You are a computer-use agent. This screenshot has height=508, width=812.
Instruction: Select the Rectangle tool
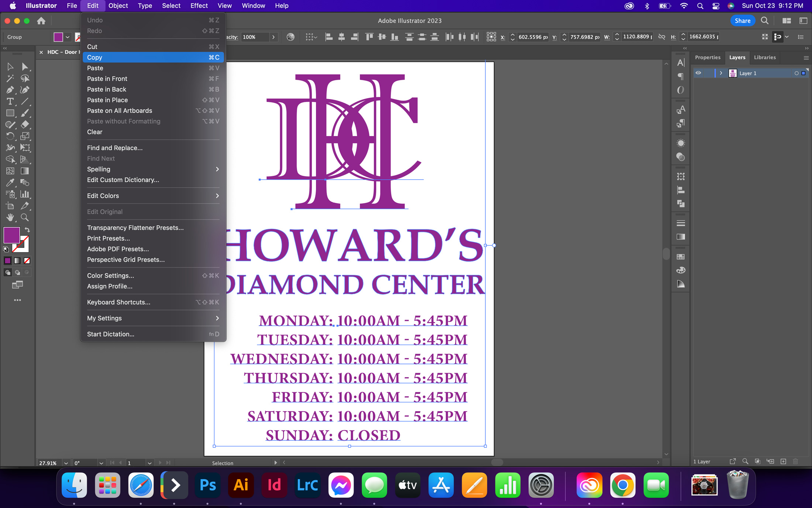(x=10, y=113)
